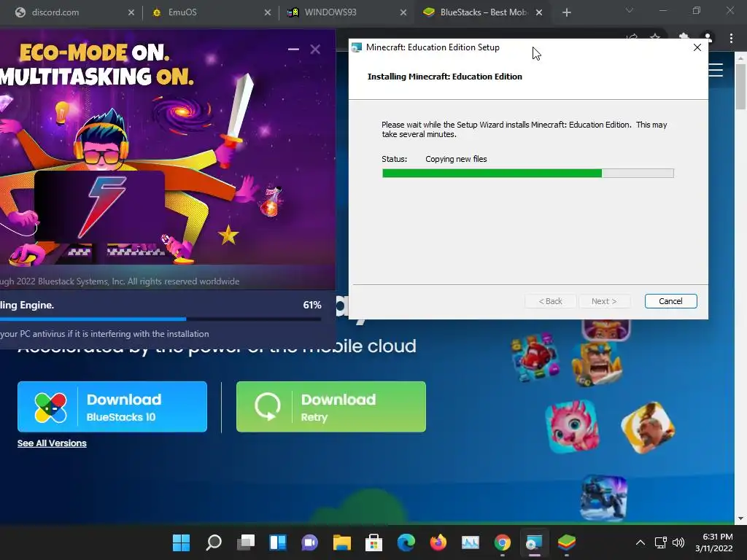Open Chrome's three-dot menu
This screenshot has height=560, width=747.
pos(731,38)
